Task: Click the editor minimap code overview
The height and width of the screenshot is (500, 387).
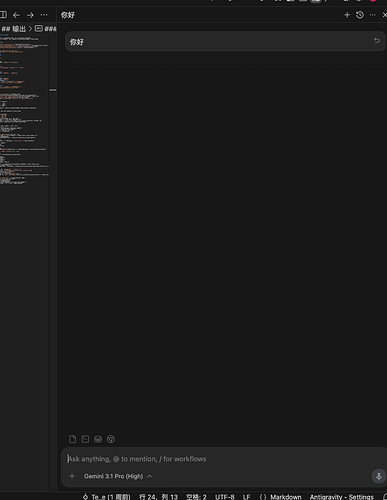Action: click(24, 110)
